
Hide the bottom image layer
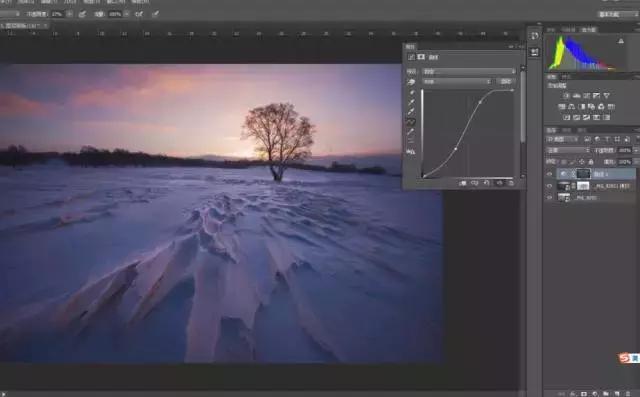point(549,197)
